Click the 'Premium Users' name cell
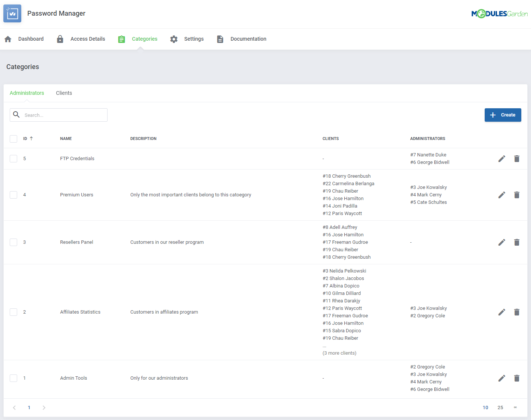 tap(77, 195)
